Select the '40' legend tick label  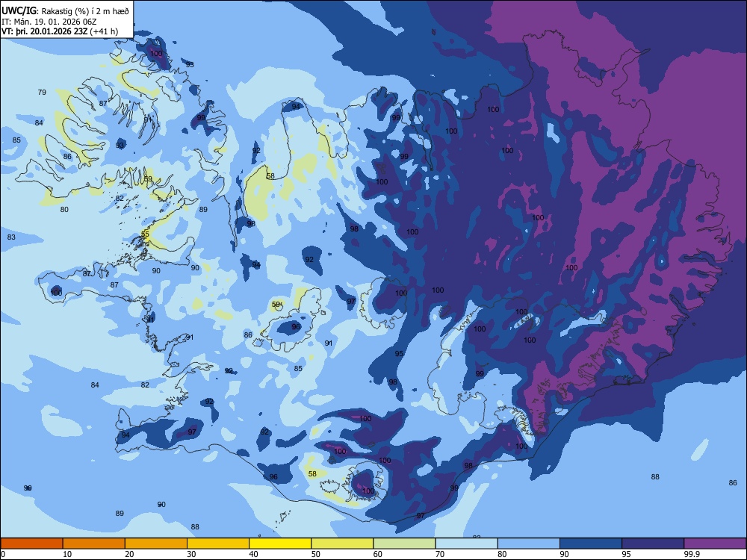[253, 554]
